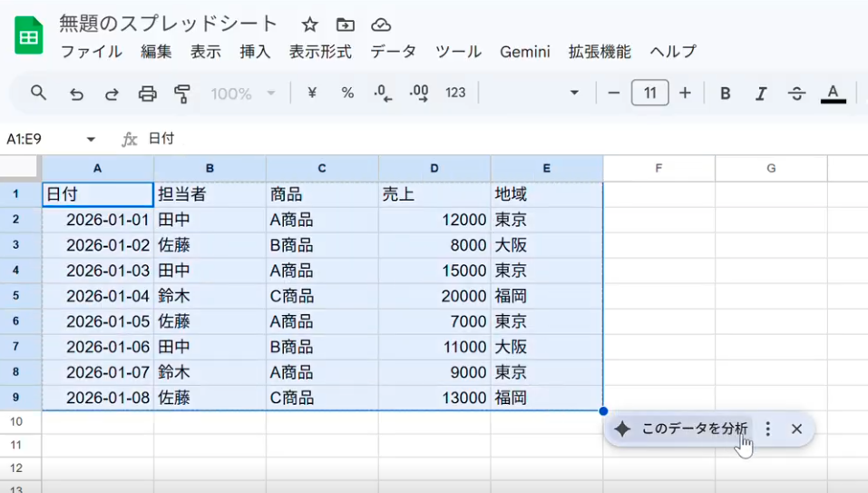Click the このデータを分析 button
Screen dimensions: 868x493
coord(681,429)
